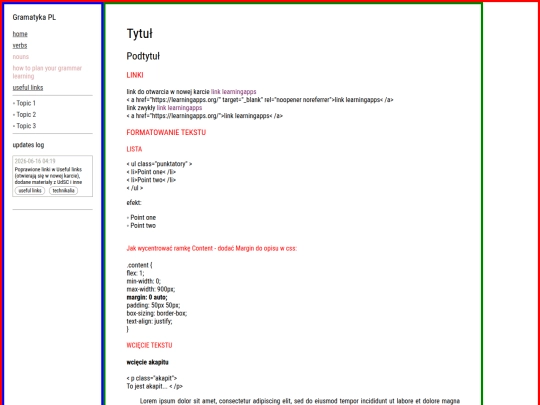Go to the verbs page
540x405 pixels.
(x=20, y=45)
